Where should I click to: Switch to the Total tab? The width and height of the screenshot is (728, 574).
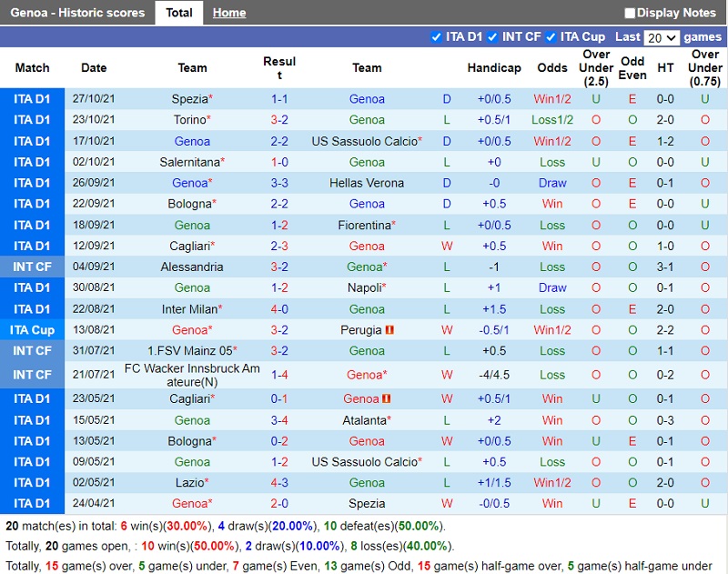coord(178,13)
